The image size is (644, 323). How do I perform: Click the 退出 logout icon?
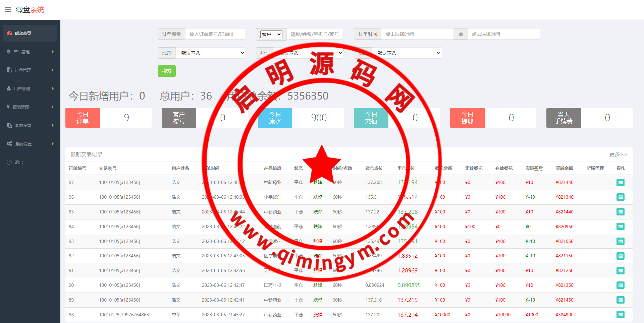tap(9, 162)
